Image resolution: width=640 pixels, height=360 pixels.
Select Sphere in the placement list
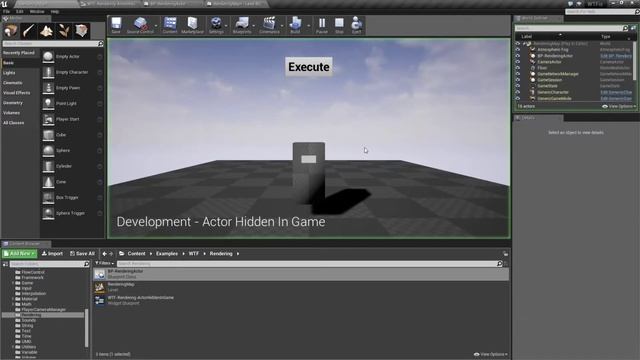pyautogui.click(x=72, y=150)
